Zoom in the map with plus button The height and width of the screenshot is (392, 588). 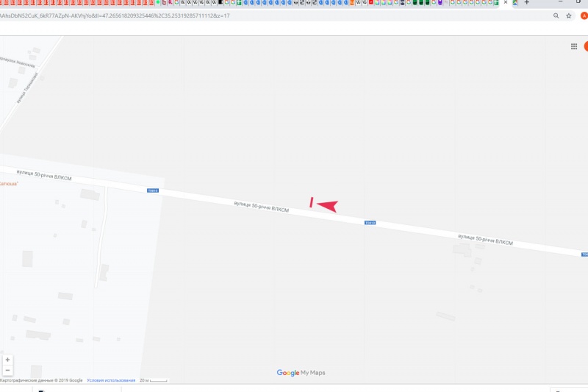coord(7,360)
